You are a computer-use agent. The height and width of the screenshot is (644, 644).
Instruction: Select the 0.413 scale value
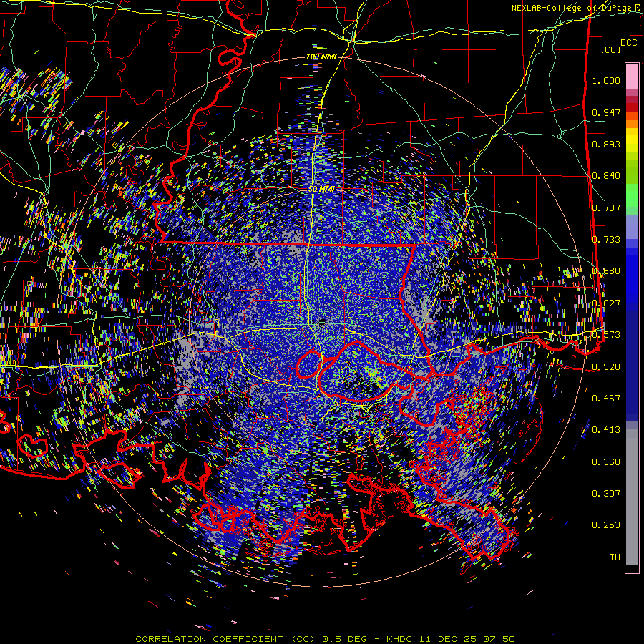click(606, 430)
